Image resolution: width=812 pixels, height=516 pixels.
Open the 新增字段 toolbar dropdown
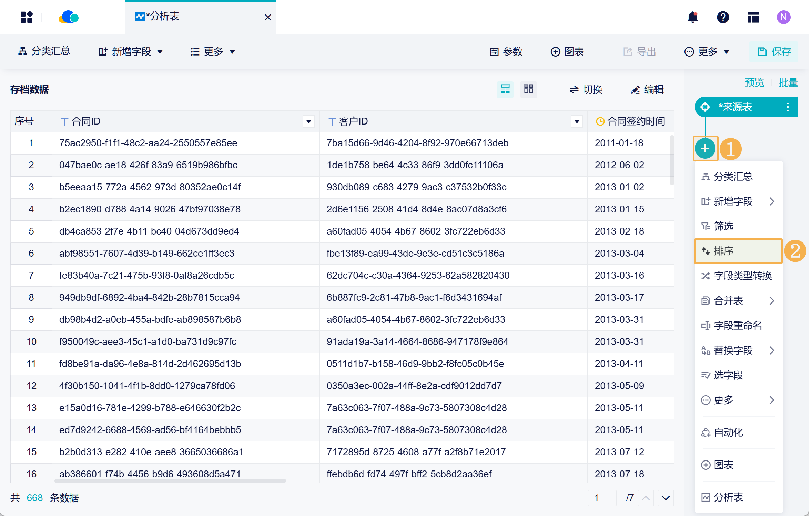[x=130, y=52]
